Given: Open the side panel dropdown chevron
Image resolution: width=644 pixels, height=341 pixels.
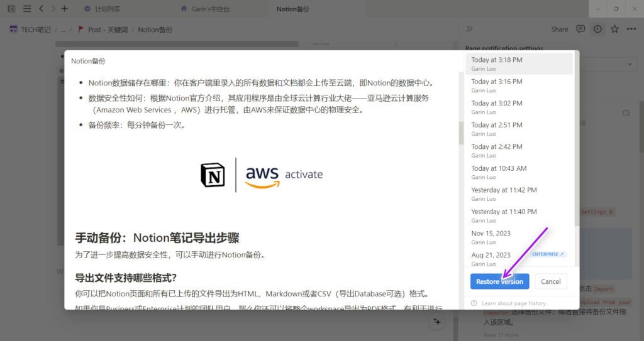Looking at the screenshot, I should 630,64.
